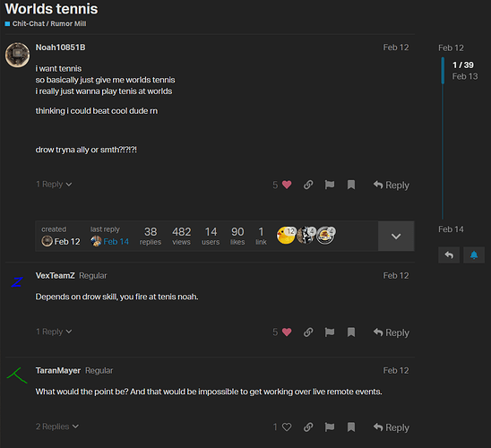Like TaranMayer's post with empty heart
This screenshot has height=448, width=491.
coord(287,427)
